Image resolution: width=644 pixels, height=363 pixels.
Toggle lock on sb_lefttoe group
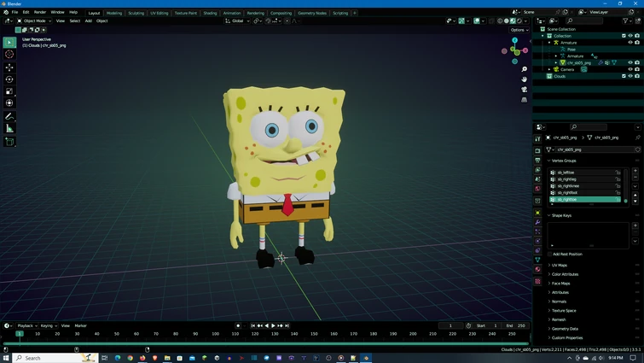coord(618,173)
